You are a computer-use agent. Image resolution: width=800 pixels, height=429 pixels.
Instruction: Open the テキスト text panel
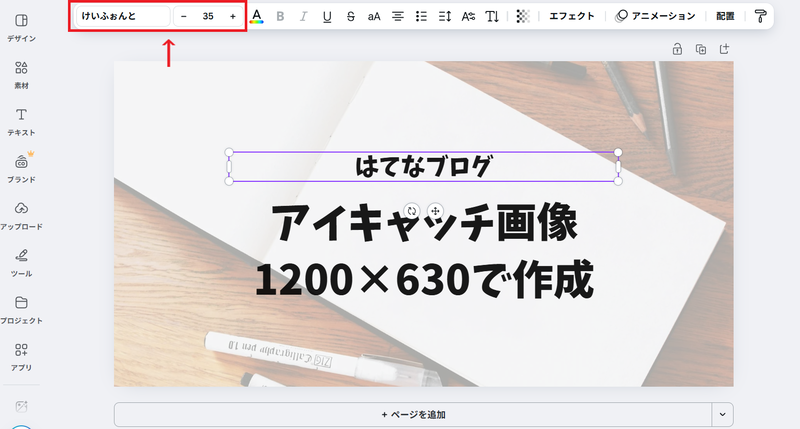pos(21,122)
